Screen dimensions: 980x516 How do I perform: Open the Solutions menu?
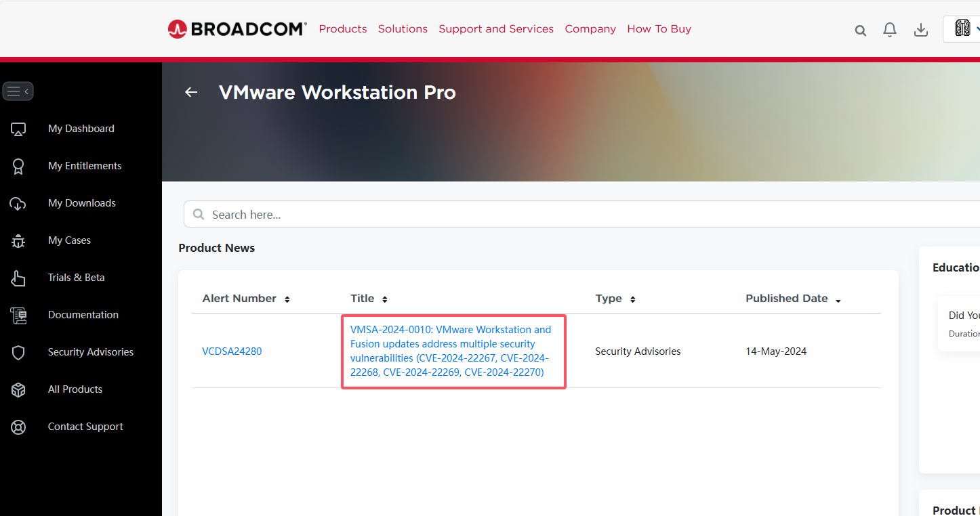click(403, 29)
